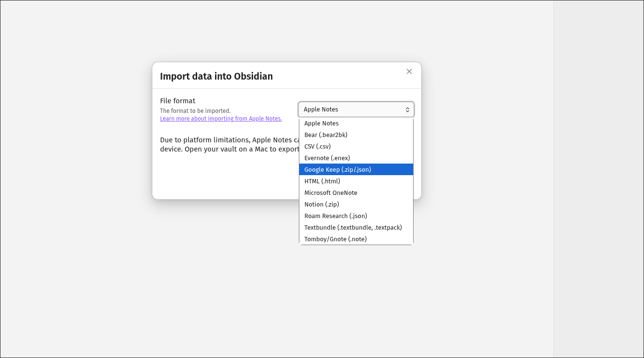The width and height of the screenshot is (644, 358).
Task: Click the File format label
Action: pos(178,101)
